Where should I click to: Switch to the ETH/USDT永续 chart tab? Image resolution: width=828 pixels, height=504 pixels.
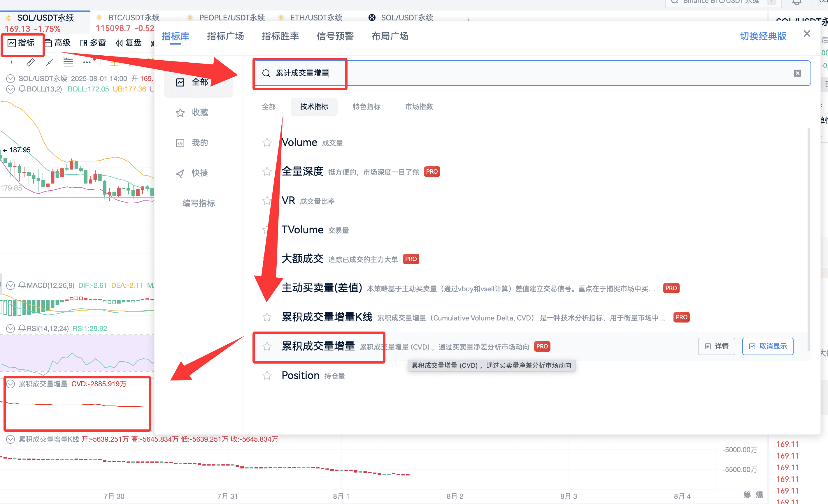(x=316, y=17)
